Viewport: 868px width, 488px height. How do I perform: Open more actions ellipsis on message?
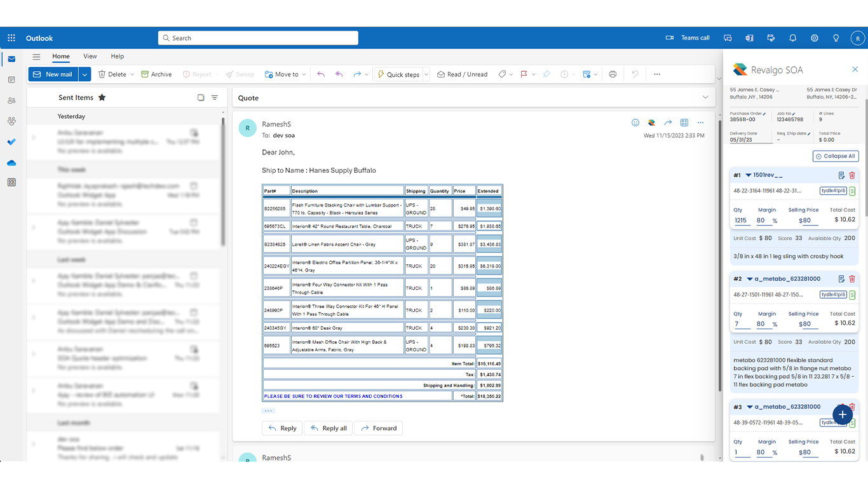coord(700,123)
